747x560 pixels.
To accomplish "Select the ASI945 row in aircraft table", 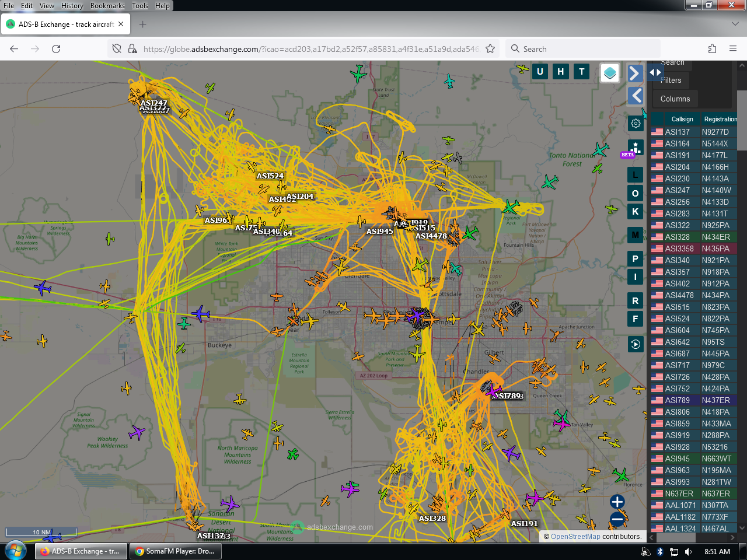I will (694, 459).
